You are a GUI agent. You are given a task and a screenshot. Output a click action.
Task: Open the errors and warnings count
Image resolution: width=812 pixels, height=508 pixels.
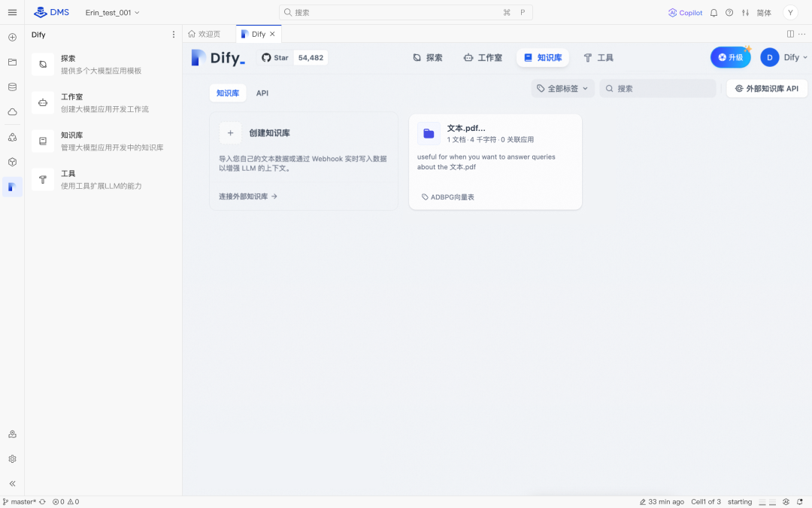(x=65, y=502)
